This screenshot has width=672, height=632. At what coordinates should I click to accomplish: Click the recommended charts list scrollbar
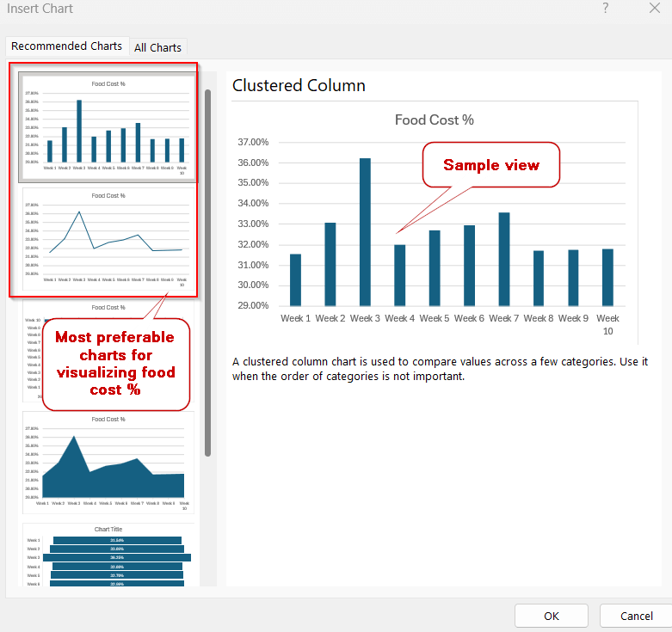(x=207, y=271)
